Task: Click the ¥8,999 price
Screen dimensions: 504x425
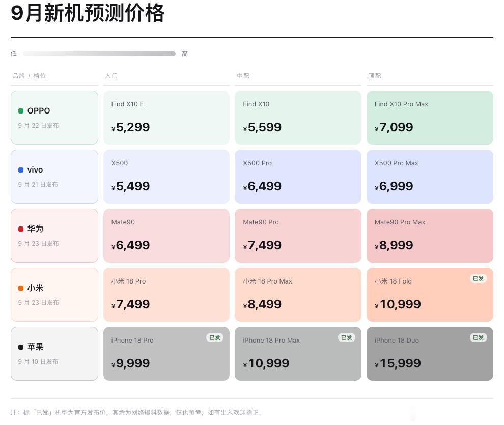Action: [x=394, y=246]
